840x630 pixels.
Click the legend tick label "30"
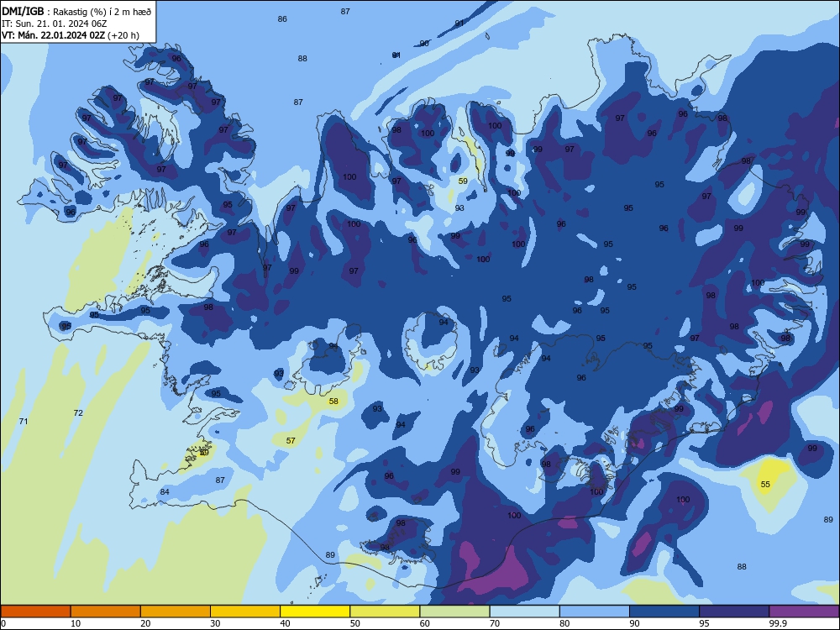coord(215,623)
